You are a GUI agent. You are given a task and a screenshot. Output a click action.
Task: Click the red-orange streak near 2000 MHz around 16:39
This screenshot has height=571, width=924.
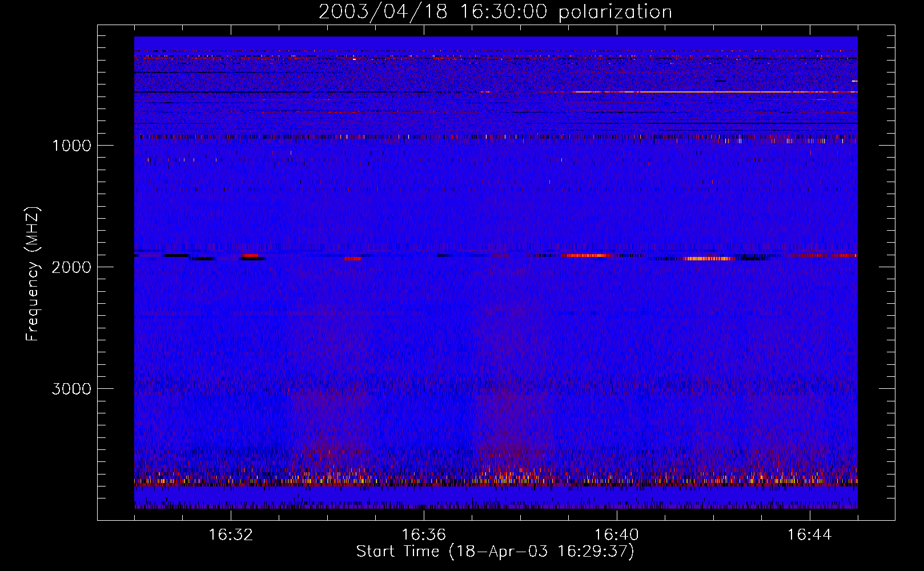(x=585, y=256)
